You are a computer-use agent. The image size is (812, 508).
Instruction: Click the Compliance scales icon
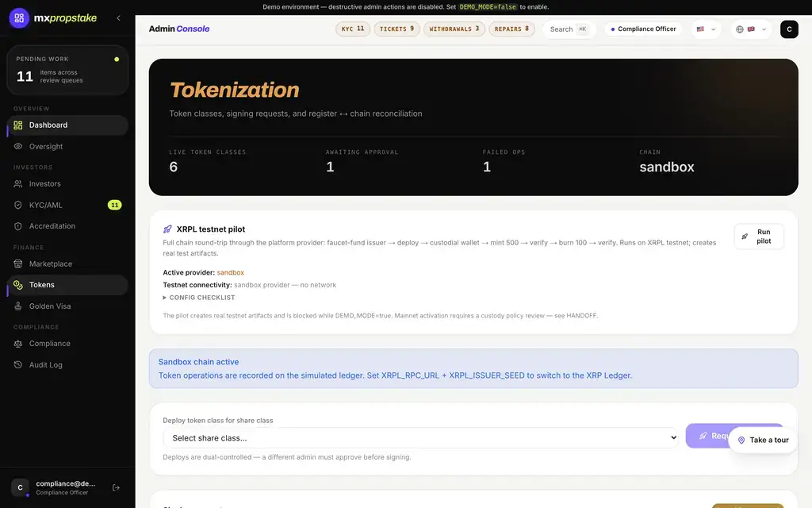[x=18, y=344]
